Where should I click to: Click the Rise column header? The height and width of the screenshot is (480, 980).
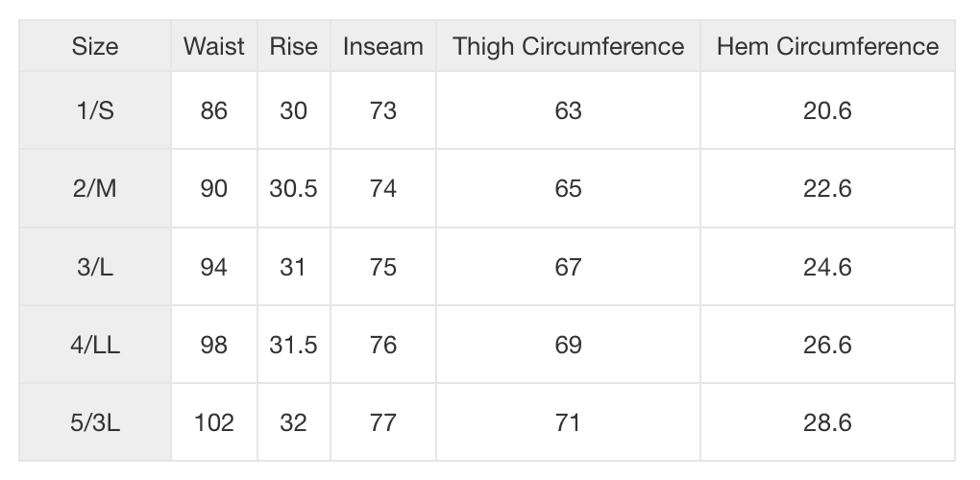pyautogui.click(x=293, y=46)
